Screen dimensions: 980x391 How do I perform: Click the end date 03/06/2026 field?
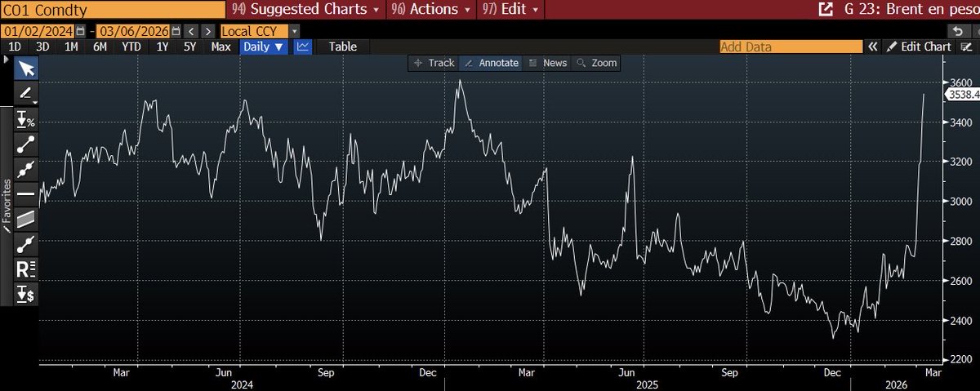[x=132, y=31]
